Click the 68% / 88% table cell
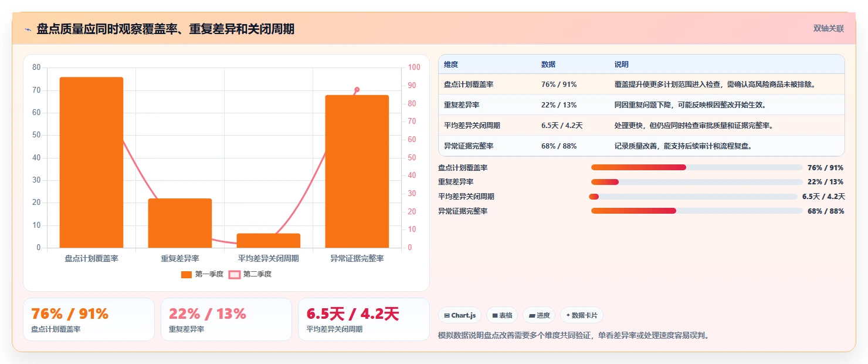The height and width of the screenshot is (364, 868). click(x=559, y=146)
